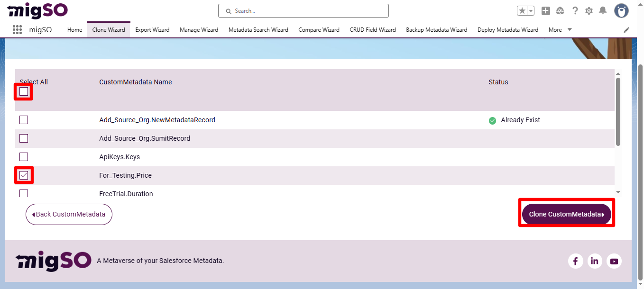Click the CustomMetadata Name column header
This screenshot has width=644, height=289.
[x=136, y=82]
